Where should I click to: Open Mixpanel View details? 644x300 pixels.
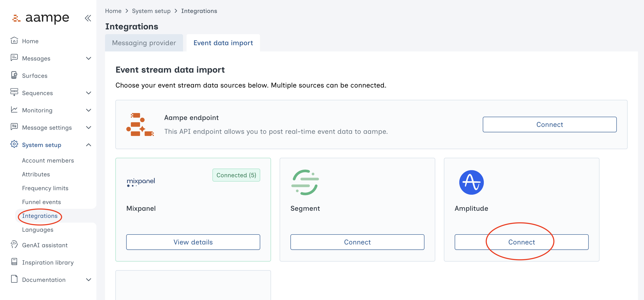tap(193, 242)
